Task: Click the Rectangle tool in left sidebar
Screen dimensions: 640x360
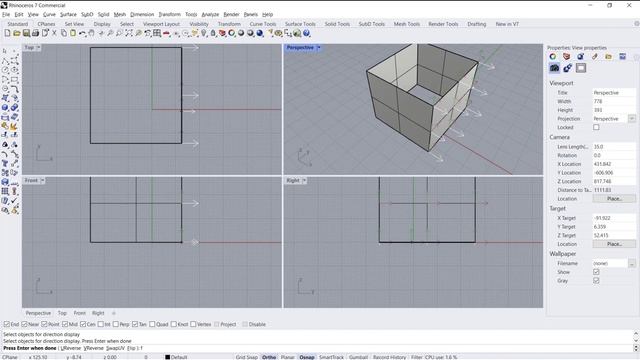Action: 15,80
